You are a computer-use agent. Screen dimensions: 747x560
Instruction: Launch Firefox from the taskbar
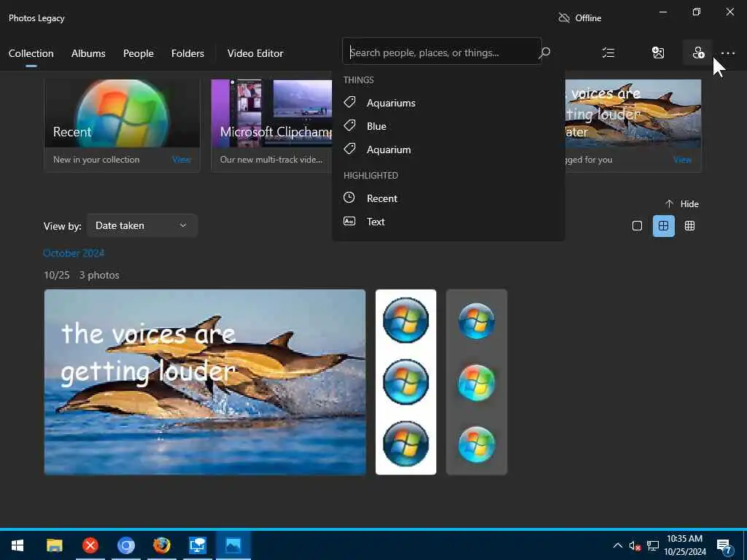(161, 545)
